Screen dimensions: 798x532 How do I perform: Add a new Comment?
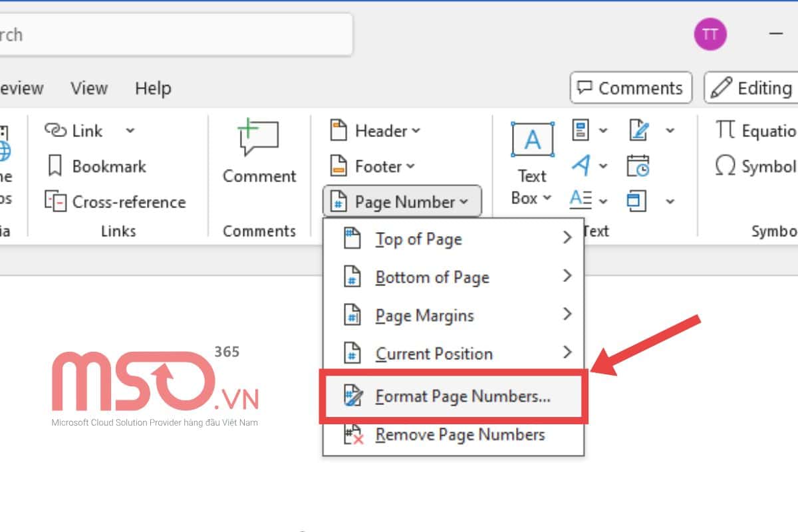coord(259,152)
